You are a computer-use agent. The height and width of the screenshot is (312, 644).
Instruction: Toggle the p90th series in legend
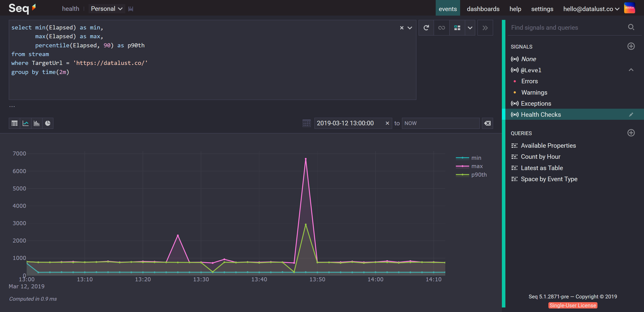pyautogui.click(x=471, y=175)
